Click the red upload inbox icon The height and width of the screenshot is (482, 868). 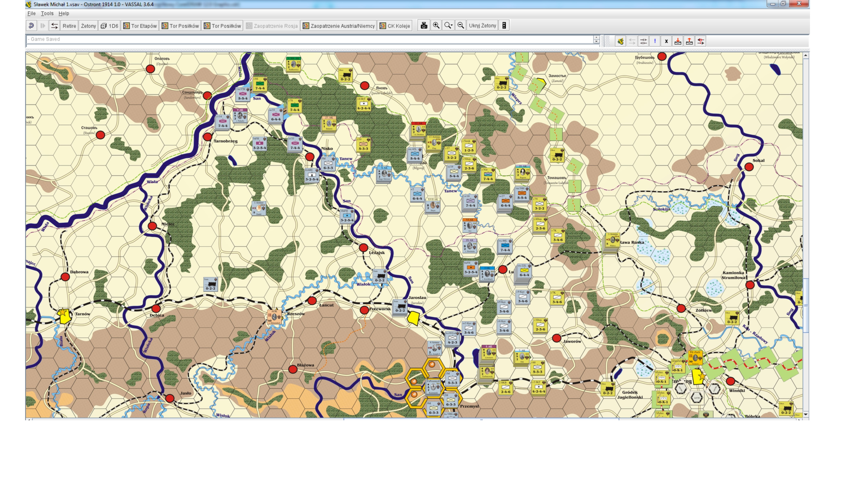pos(689,41)
